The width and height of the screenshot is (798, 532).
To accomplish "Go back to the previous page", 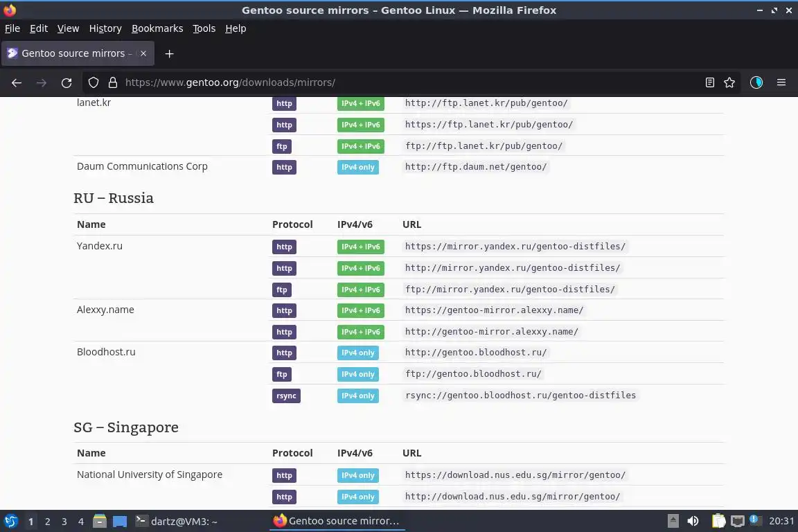I will click(x=17, y=82).
